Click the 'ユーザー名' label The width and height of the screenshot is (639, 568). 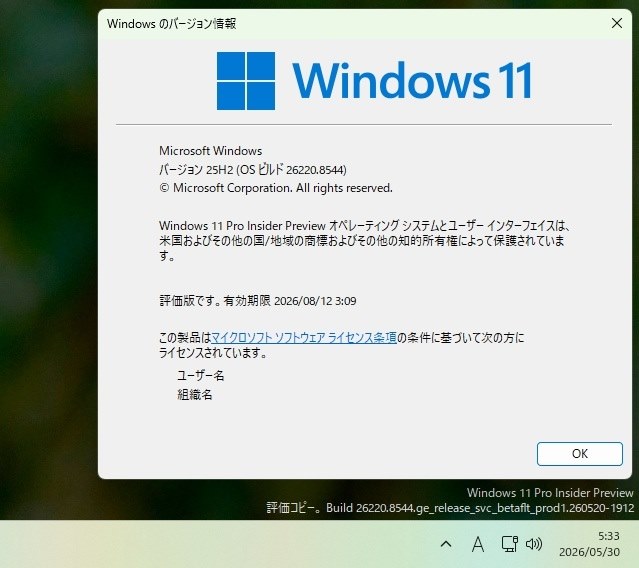pyautogui.click(x=201, y=375)
